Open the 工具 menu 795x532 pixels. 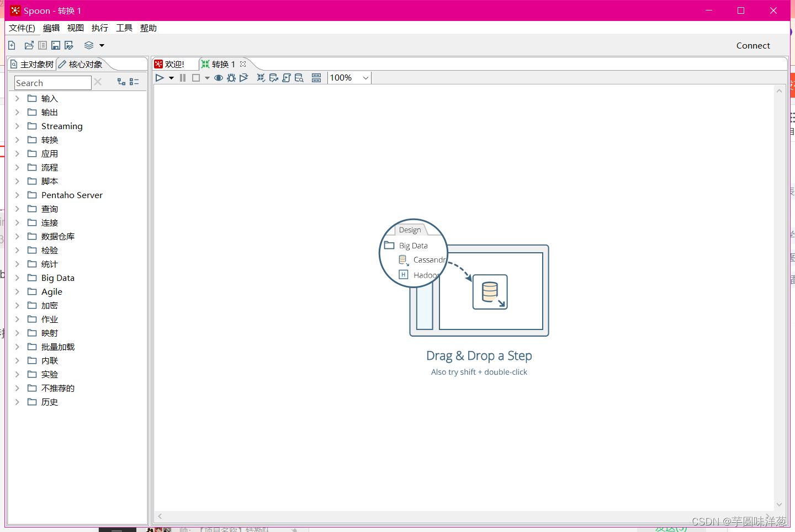(124, 28)
